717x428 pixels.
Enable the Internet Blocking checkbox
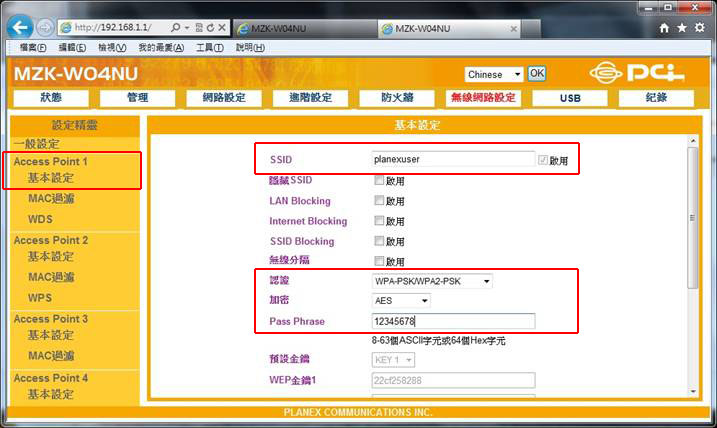click(379, 220)
